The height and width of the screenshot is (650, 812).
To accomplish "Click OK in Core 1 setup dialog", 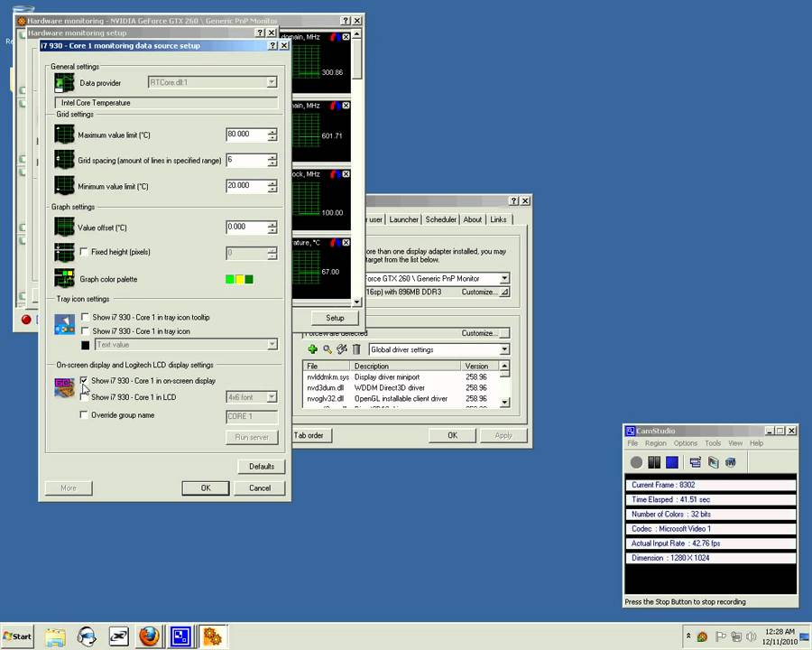I will (x=206, y=487).
